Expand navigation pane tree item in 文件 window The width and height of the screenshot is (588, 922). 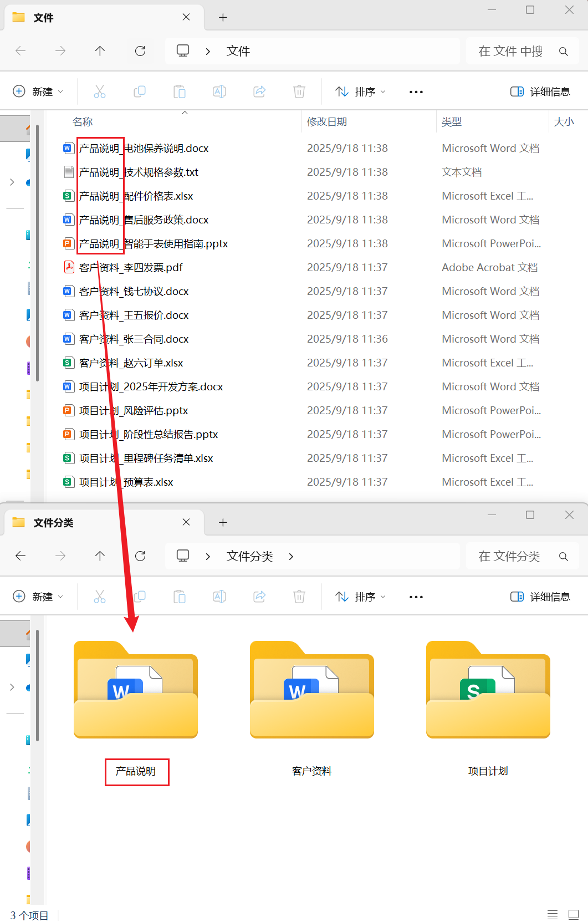(x=12, y=182)
